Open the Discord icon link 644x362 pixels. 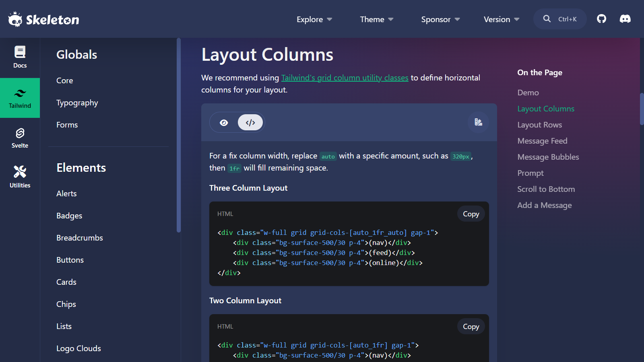[625, 19]
